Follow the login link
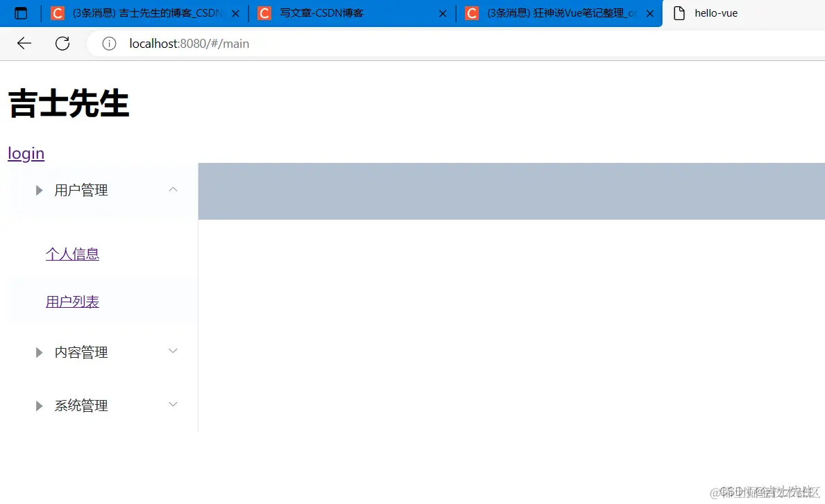 pyautogui.click(x=26, y=153)
